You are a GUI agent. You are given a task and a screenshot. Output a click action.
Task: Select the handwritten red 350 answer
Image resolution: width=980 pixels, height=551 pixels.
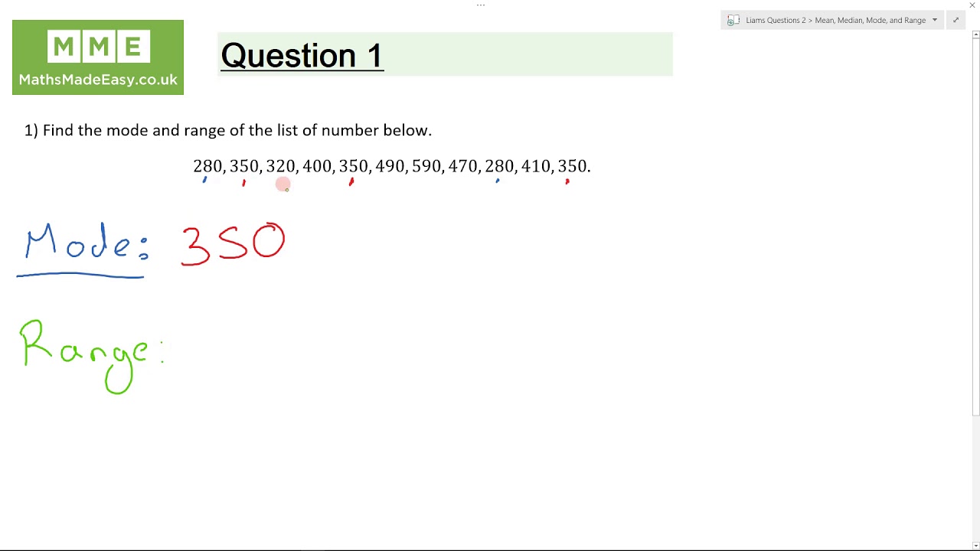tap(234, 245)
